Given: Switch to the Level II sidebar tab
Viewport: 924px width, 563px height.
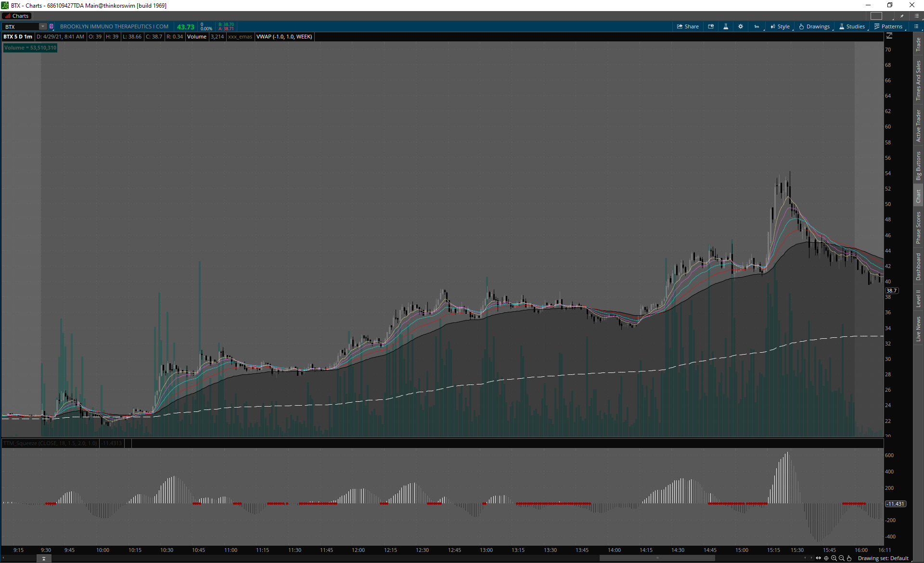Looking at the screenshot, I should click(918, 298).
